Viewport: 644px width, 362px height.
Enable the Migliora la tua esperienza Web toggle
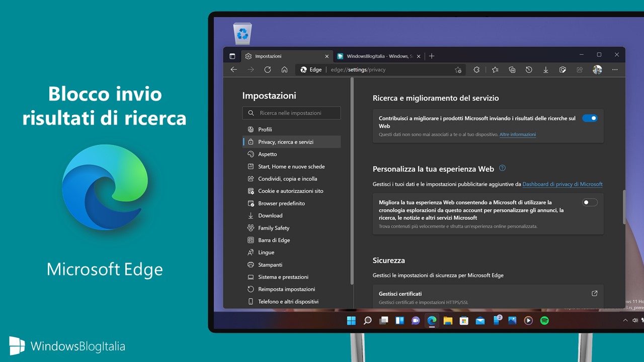coord(590,202)
